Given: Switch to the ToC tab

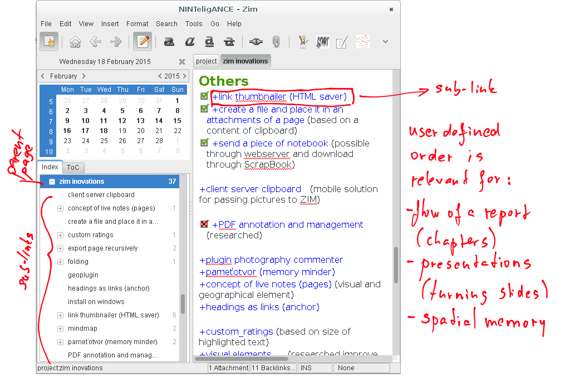Looking at the screenshot, I should (x=73, y=167).
